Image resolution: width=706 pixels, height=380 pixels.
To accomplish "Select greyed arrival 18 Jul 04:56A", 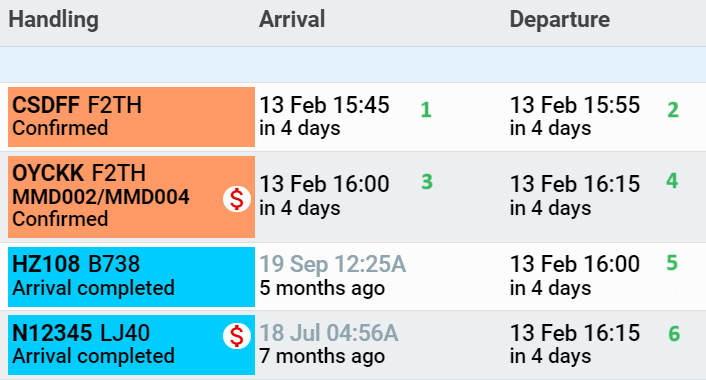I will [x=329, y=334].
